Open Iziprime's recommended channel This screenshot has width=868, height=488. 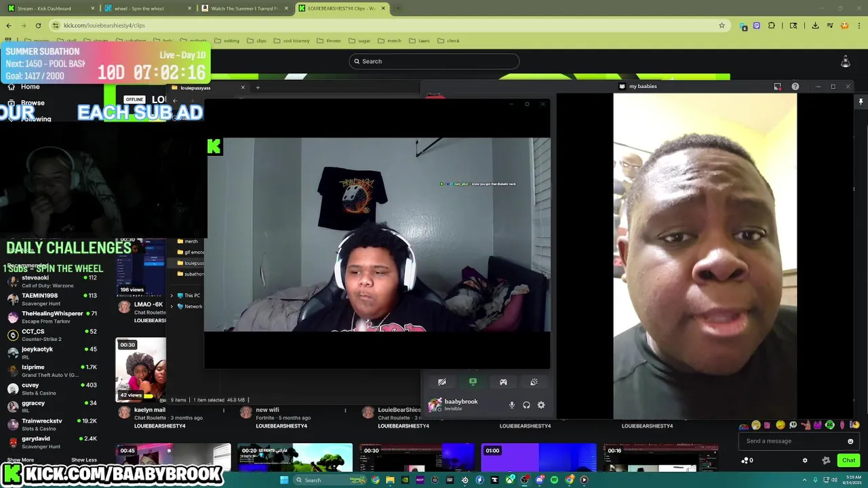(x=53, y=371)
